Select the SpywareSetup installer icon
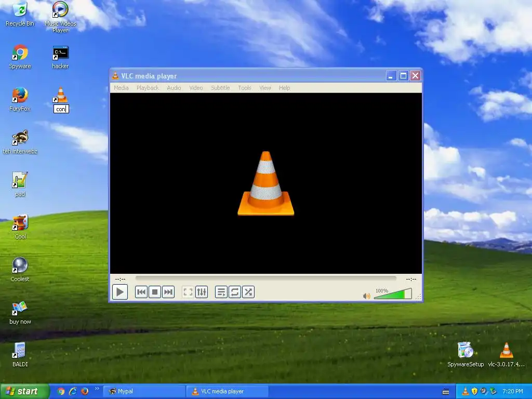This screenshot has height=399, width=532. (465, 355)
